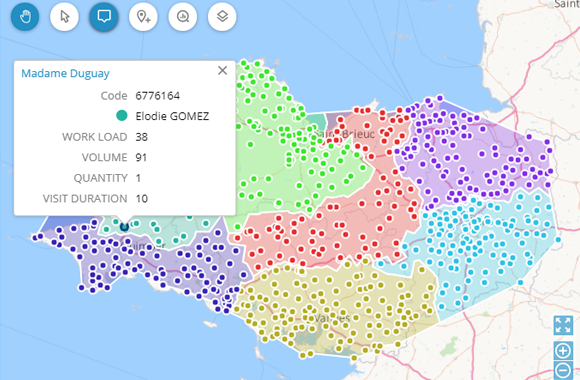This screenshot has width=580, height=380.
Task: Select the Elodie GOMEZ name text
Action: [x=172, y=116]
